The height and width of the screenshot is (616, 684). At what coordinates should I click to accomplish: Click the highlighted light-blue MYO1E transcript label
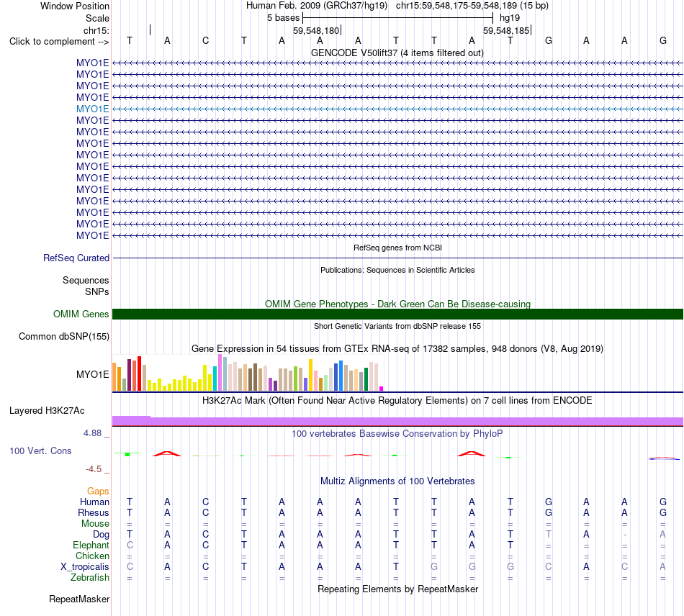tap(92, 109)
